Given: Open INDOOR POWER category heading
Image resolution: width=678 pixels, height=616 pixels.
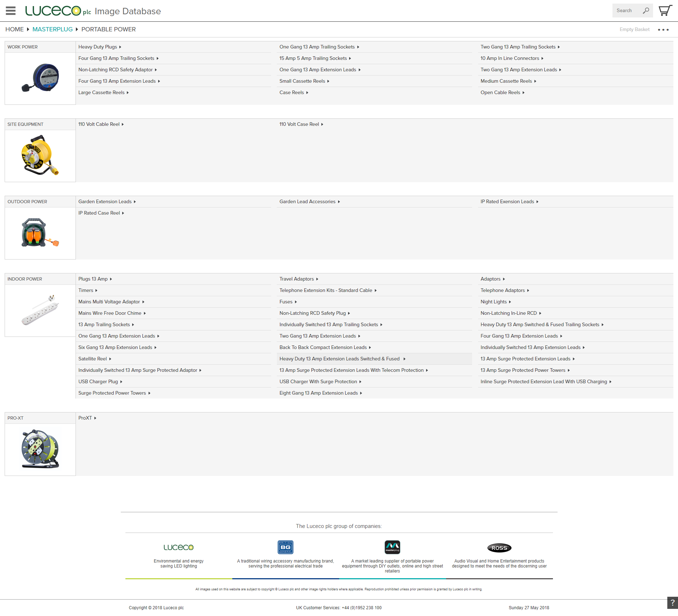Looking at the screenshot, I should coord(25,279).
